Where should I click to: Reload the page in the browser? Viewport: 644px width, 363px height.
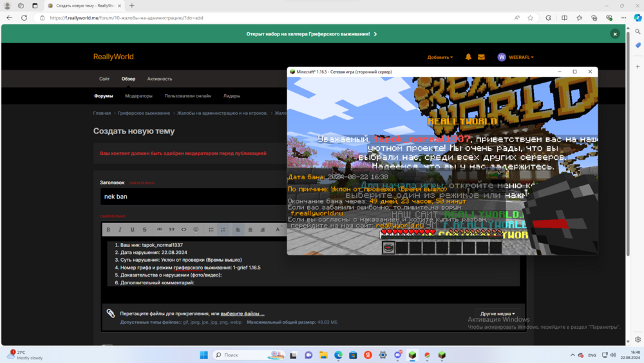tap(24, 17)
